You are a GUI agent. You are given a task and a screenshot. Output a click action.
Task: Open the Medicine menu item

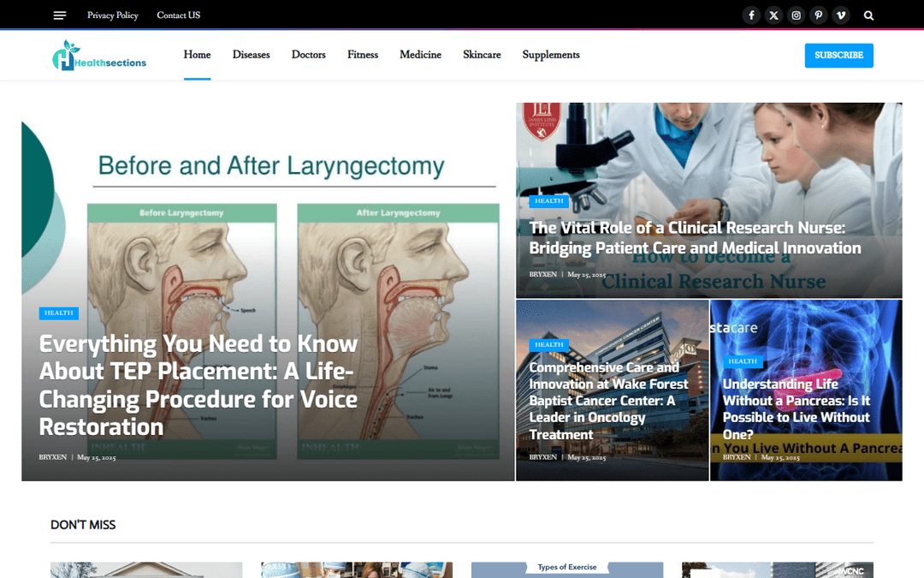click(x=420, y=55)
